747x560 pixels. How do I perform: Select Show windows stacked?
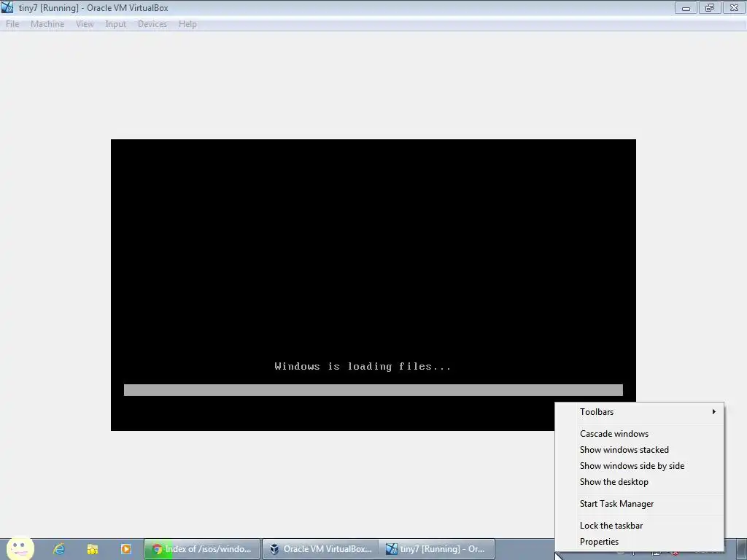click(639, 450)
